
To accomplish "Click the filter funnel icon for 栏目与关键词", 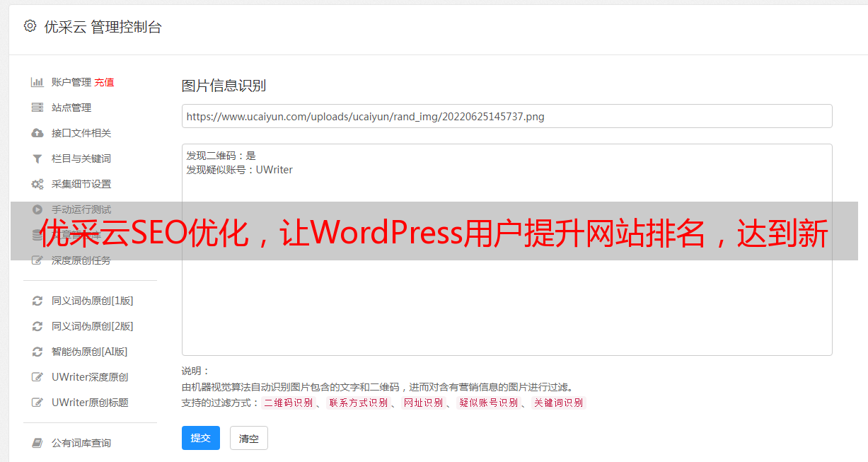I will (37, 158).
